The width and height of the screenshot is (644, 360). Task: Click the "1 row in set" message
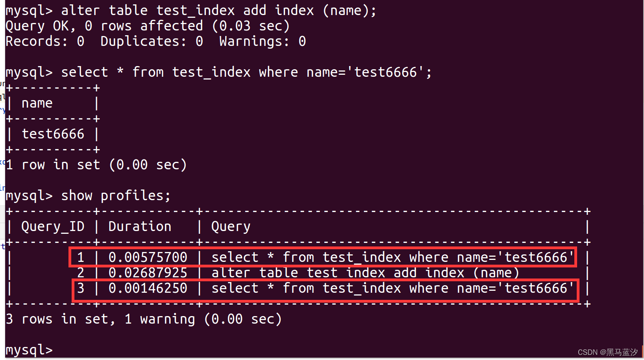tap(96, 165)
